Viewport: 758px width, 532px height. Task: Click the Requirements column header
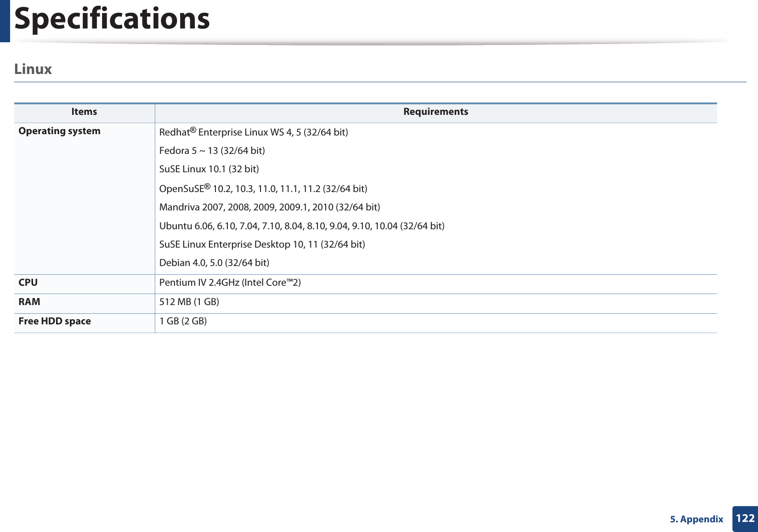click(x=436, y=111)
